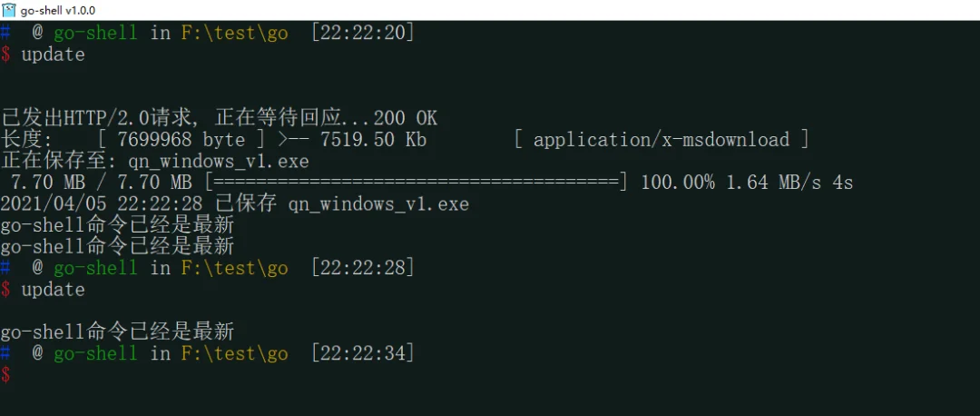Click the "go-shell v1.0.0" window title text
Screen dimensions: 980x416
[58, 10]
